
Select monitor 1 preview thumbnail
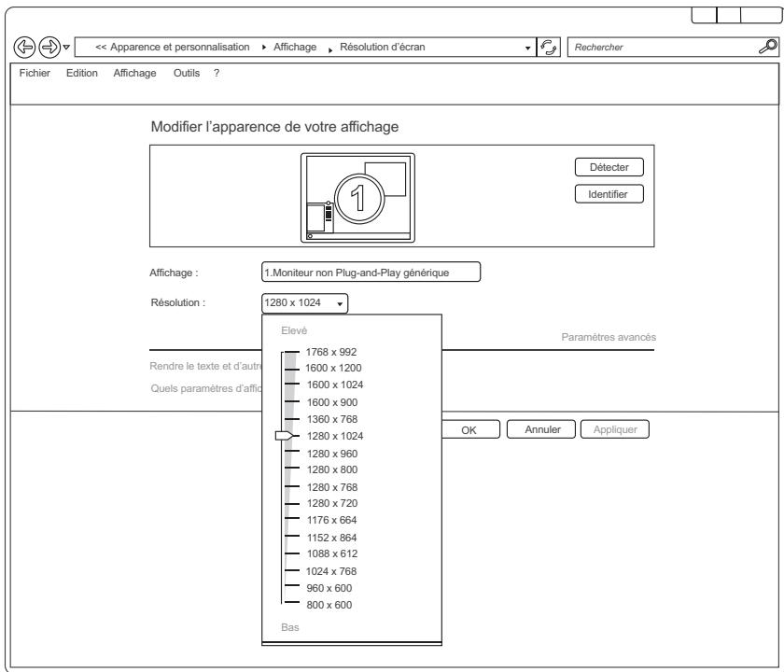[x=357, y=198]
